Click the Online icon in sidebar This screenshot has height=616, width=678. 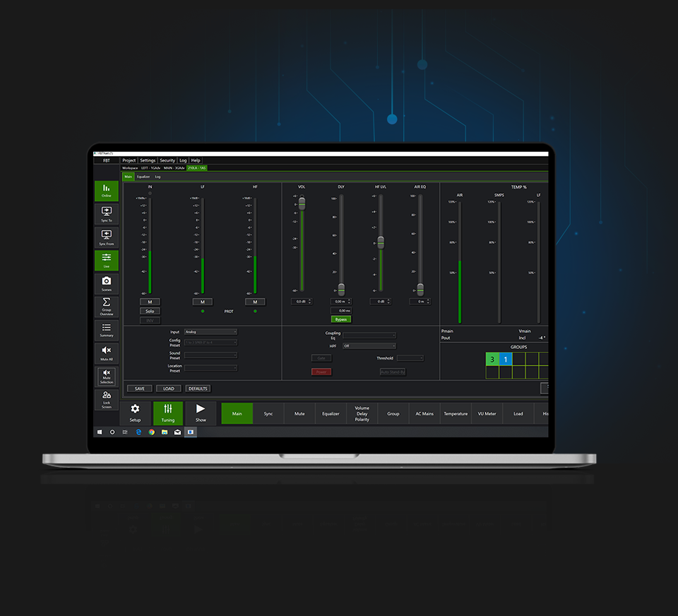click(106, 191)
